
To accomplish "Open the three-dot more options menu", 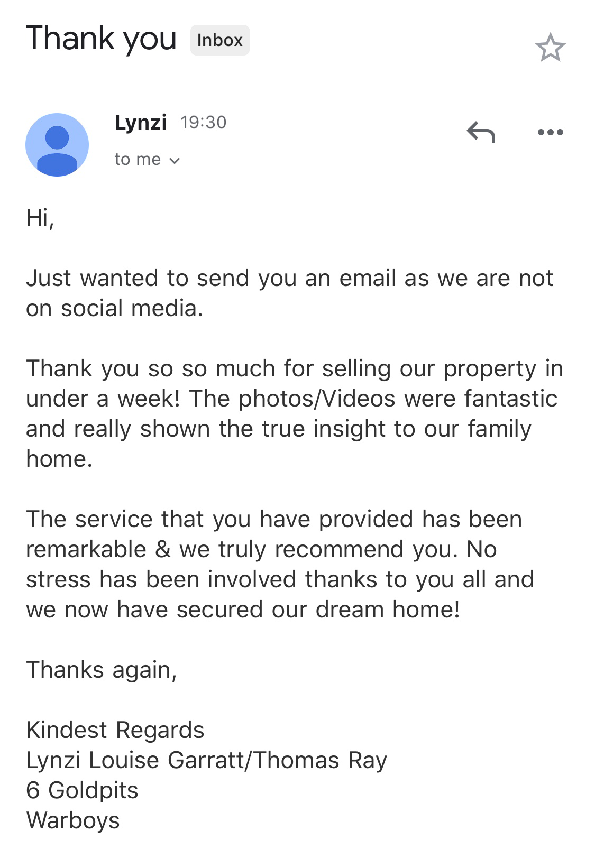I will click(x=550, y=132).
